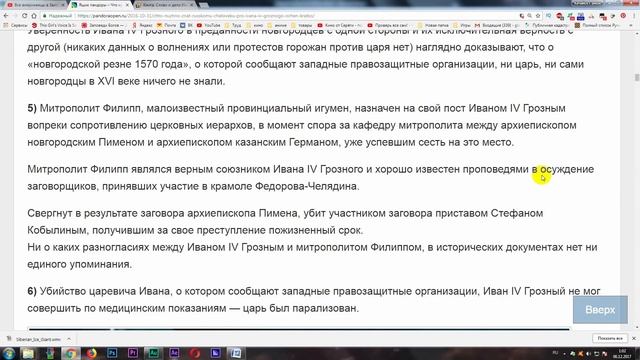
Task: Go to the browser Home page
Action: 34,16
